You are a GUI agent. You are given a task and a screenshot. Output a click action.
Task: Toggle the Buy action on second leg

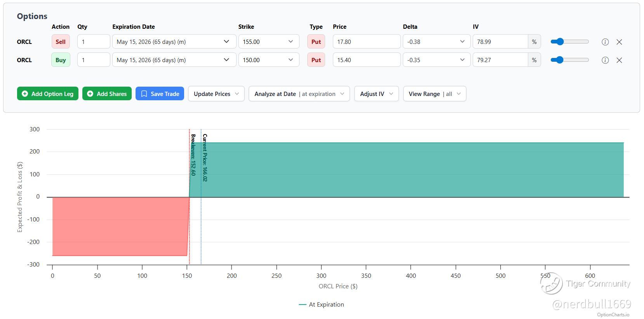pos(61,60)
